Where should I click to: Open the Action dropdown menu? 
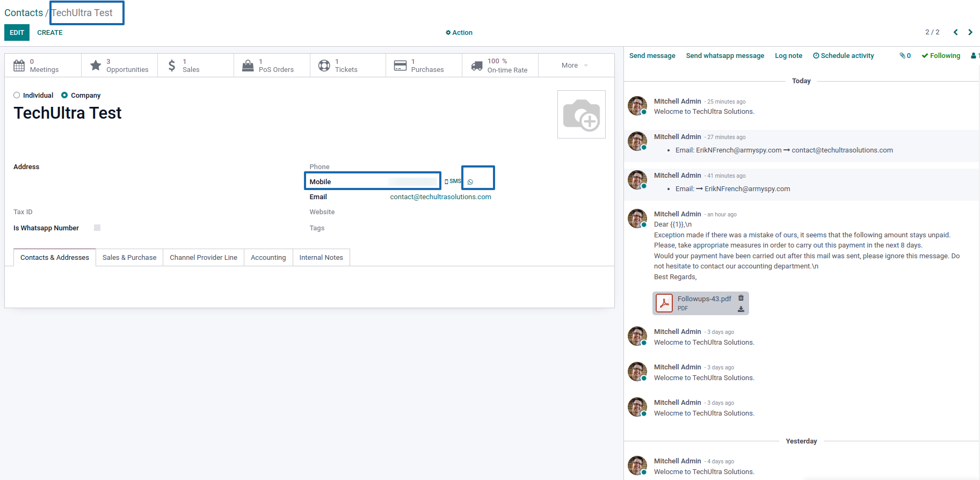pos(459,33)
